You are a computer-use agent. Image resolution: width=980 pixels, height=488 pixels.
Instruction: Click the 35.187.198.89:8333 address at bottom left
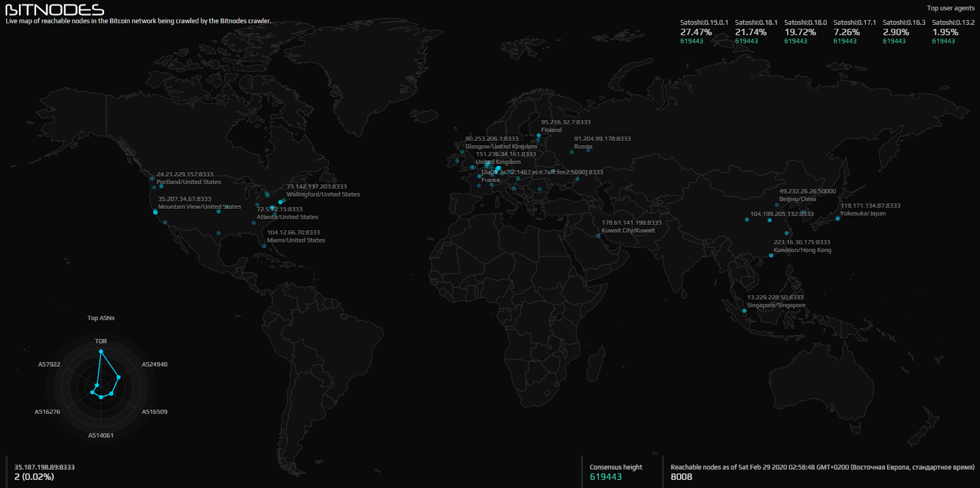[x=45, y=467]
